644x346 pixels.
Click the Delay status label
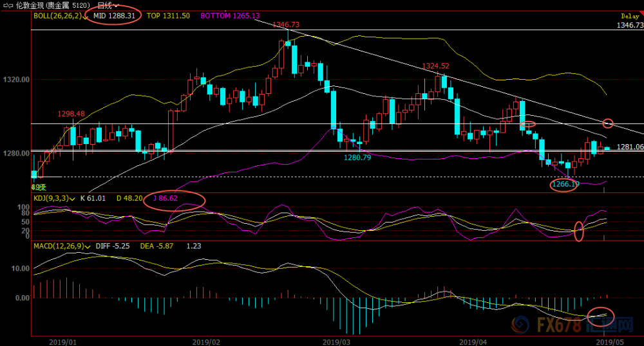pyautogui.click(x=630, y=16)
